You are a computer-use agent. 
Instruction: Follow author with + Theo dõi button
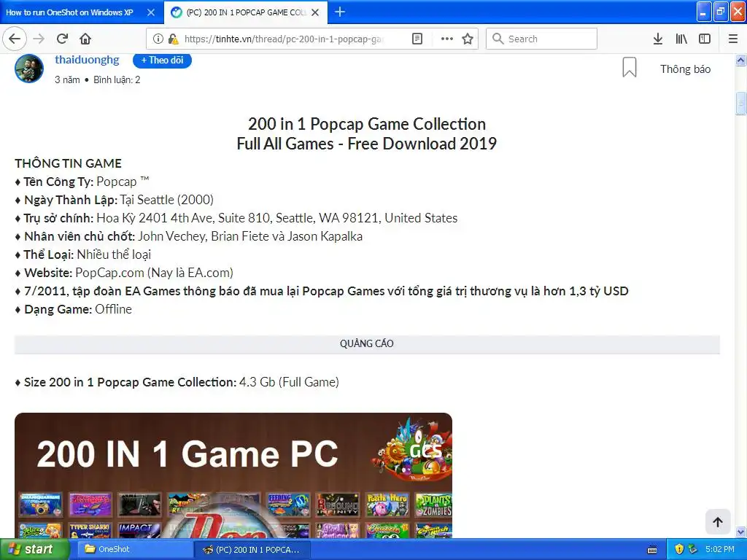pyautogui.click(x=162, y=60)
